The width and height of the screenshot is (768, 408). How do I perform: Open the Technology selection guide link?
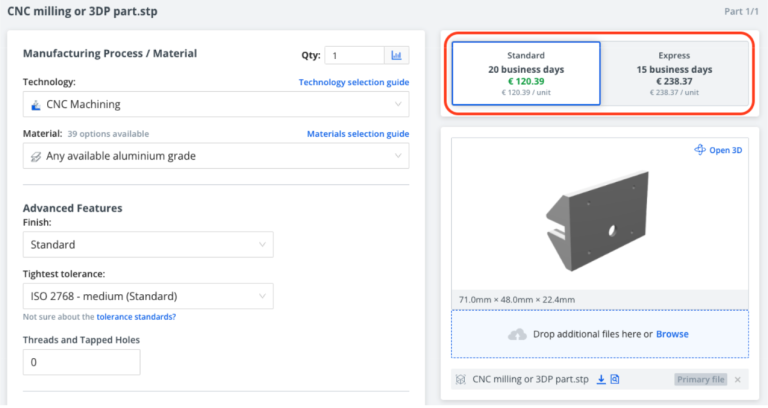[x=353, y=82]
